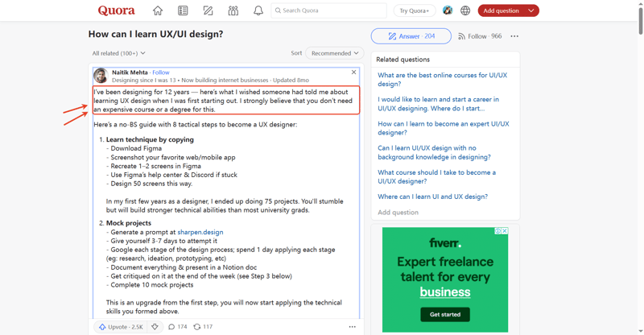Open the profile avatar menu

[448, 10]
